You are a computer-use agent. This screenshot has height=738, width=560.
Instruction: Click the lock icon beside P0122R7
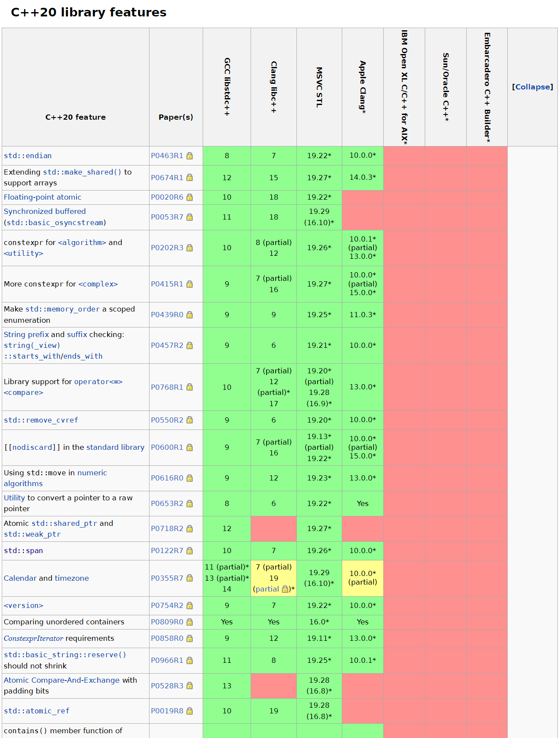[x=189, y=551]
